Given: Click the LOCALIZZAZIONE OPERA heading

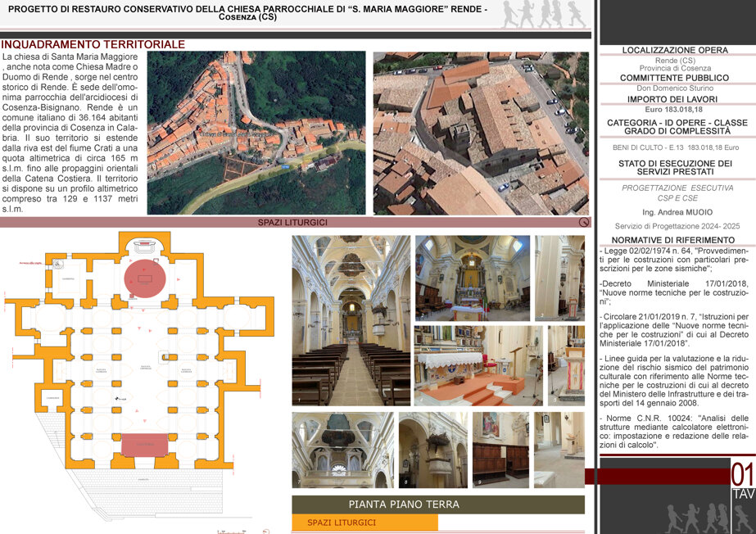Looking at the screenshot, I should [x=675, y=50].
